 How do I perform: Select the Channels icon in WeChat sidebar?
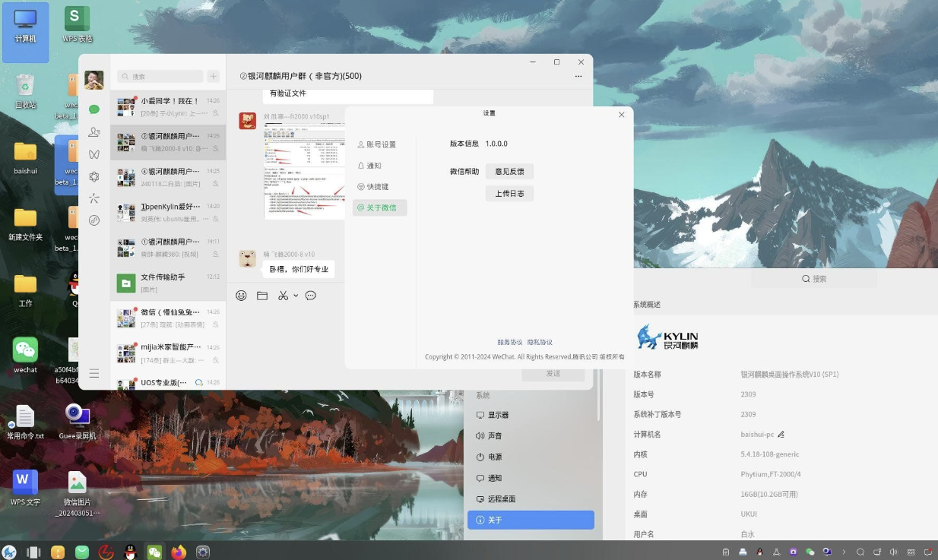(x=93, y=154)
